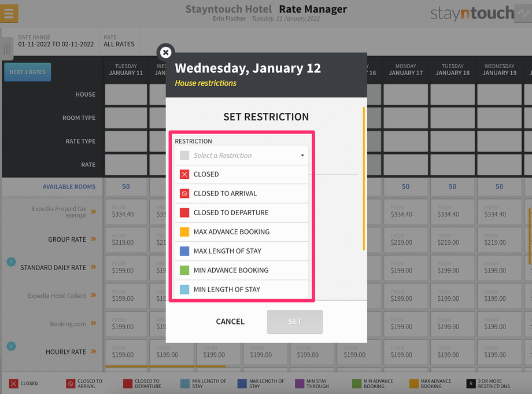
Task: Choose MAX ADVANCE BOOKING option
Action: (242, 232)
